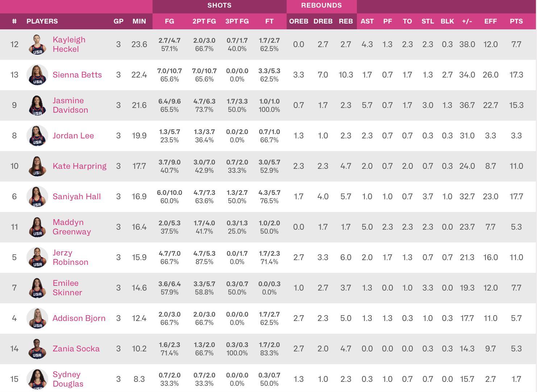Click the EFF column header
The image size is (537, 392).
tap(490, 21)
